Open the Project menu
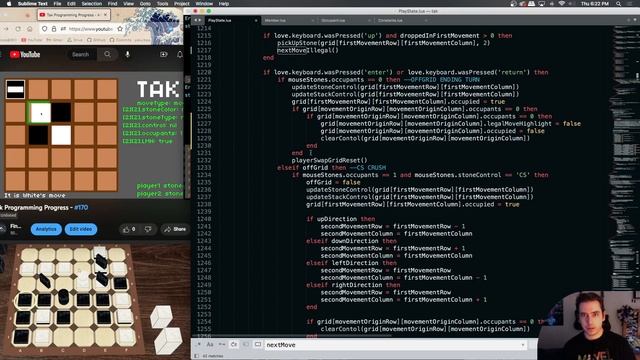Image resolution: width=640 pixels, height=360 pixels. click(182, 4)
